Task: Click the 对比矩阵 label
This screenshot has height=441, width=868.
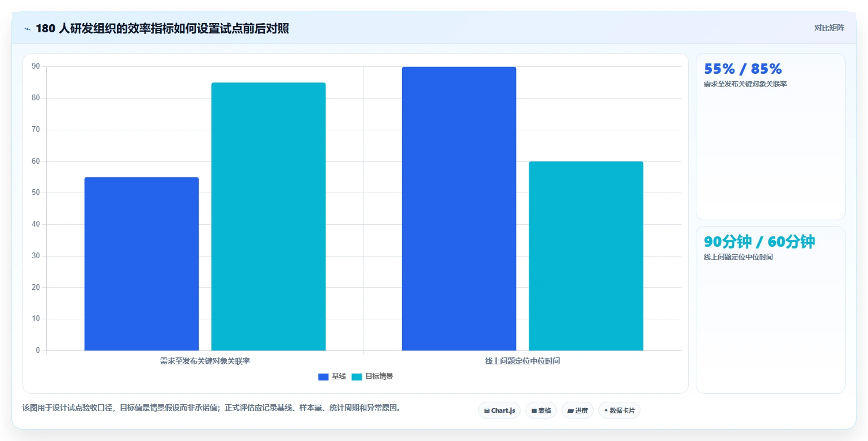Action: 829,28
